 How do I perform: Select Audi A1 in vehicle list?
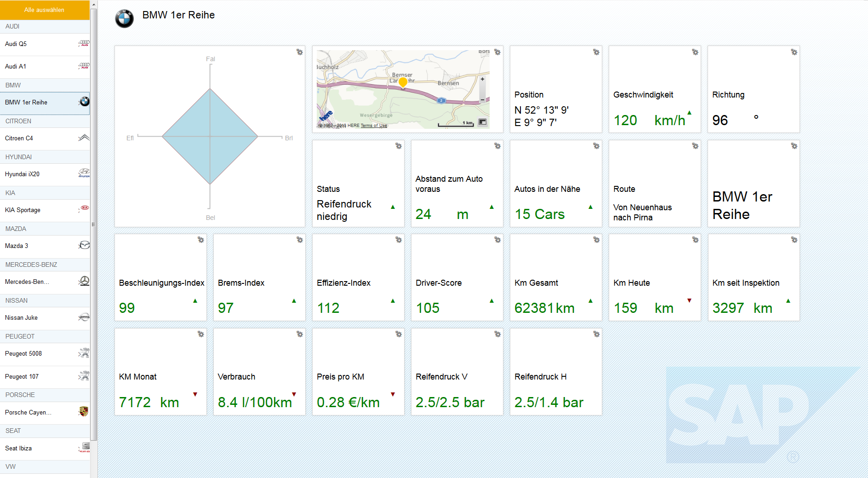(45, 67)
